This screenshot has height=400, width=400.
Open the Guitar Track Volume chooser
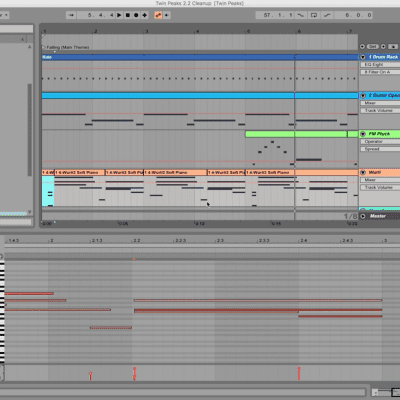(x=380, y=110)
